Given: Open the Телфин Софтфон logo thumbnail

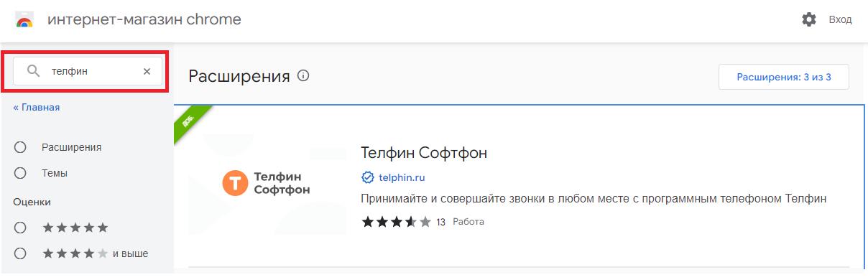Looking at the screenshot, I should (267, 184).
